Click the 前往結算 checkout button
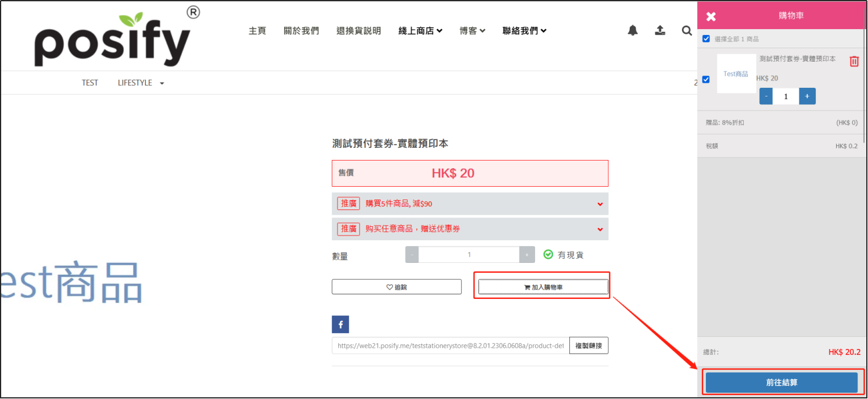Screen dimensions: 868x399 781,383
